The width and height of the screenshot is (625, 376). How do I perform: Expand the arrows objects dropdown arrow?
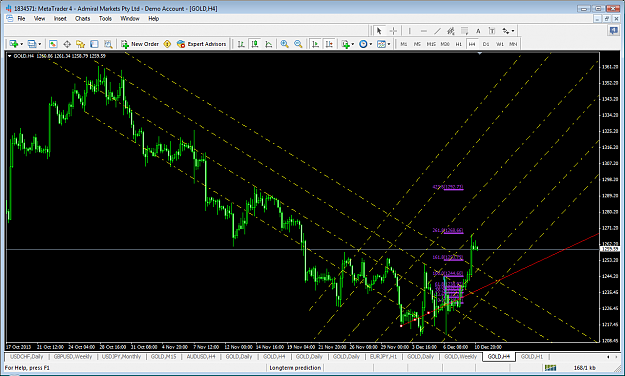(x=513, y=31)
